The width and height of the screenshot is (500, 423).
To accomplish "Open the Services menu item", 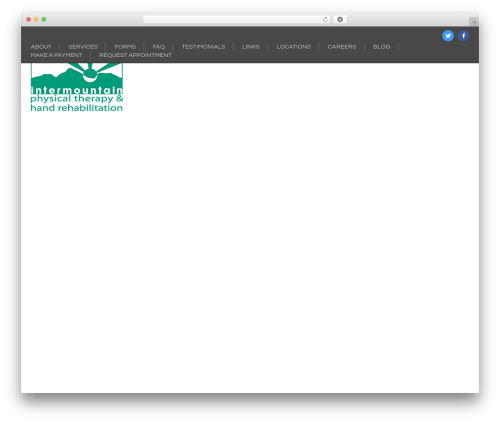I will coord(83,47).
